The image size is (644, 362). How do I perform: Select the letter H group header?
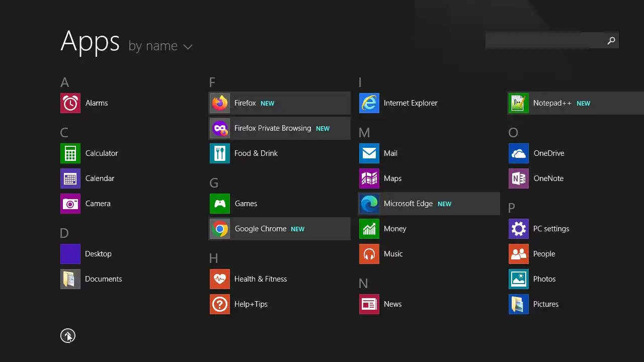214,258
